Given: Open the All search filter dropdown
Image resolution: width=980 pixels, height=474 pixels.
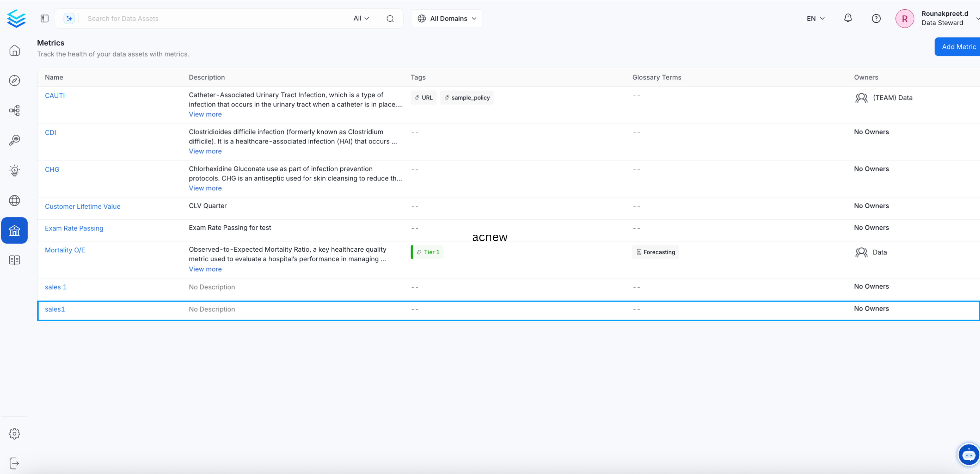Looking at the screenshot, I should click(x=361, y=18).
